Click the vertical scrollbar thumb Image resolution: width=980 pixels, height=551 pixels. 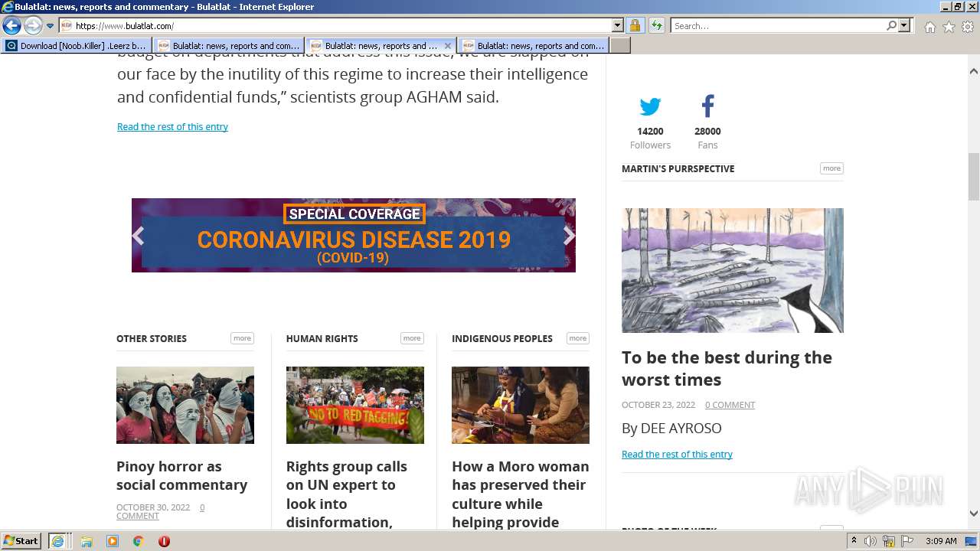tap(974, 176)
